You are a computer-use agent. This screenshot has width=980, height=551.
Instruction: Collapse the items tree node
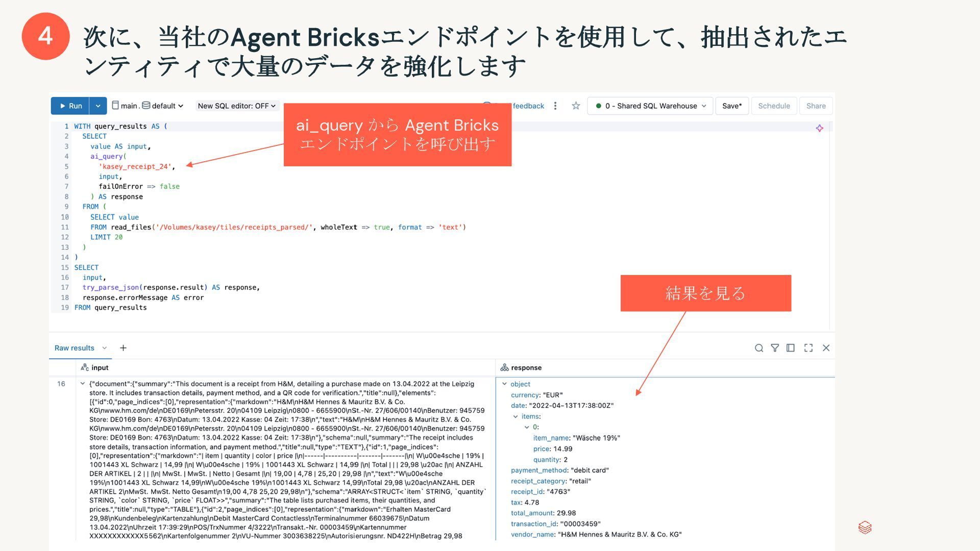tap(516, 416)
